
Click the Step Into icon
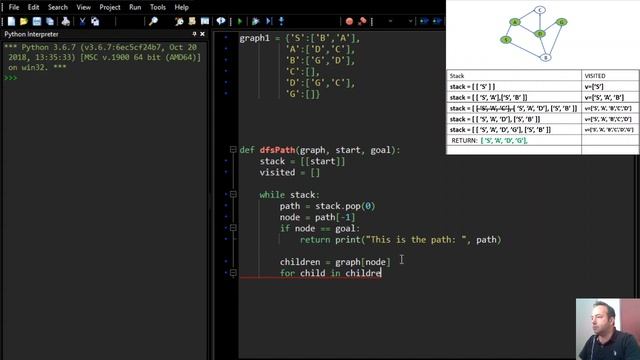click(x=281, y=21)
